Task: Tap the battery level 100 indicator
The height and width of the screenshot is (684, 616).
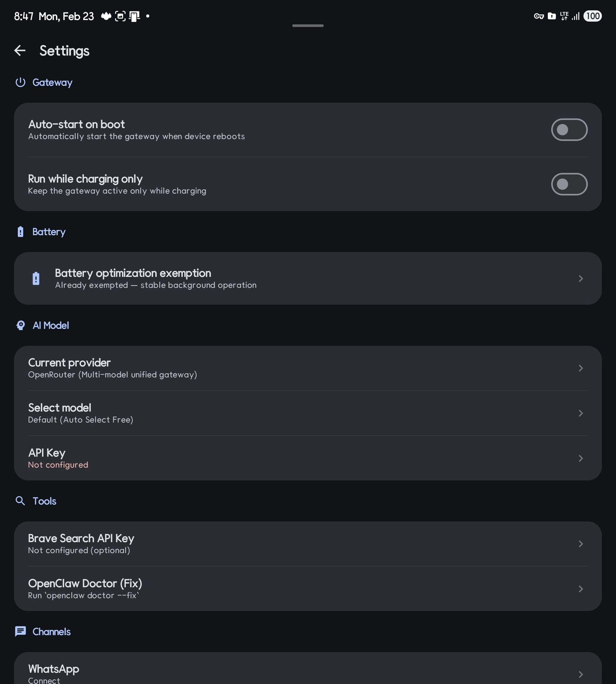Action: pyautogui.click(x=592, y=16)
